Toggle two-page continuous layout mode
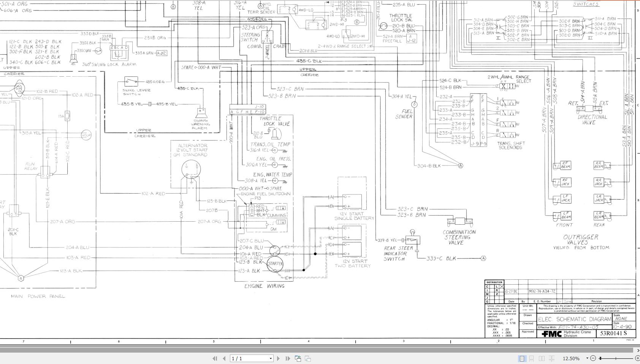640x364 pixels. [551, 358]
